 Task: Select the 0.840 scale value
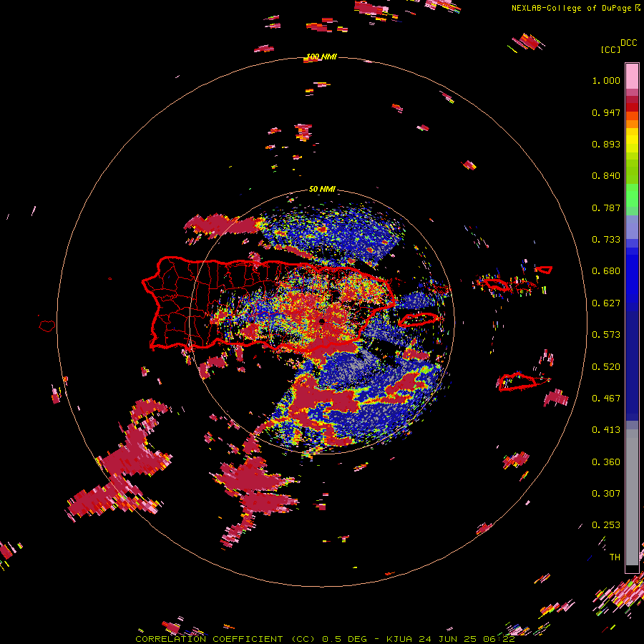[x=606, y=176]
